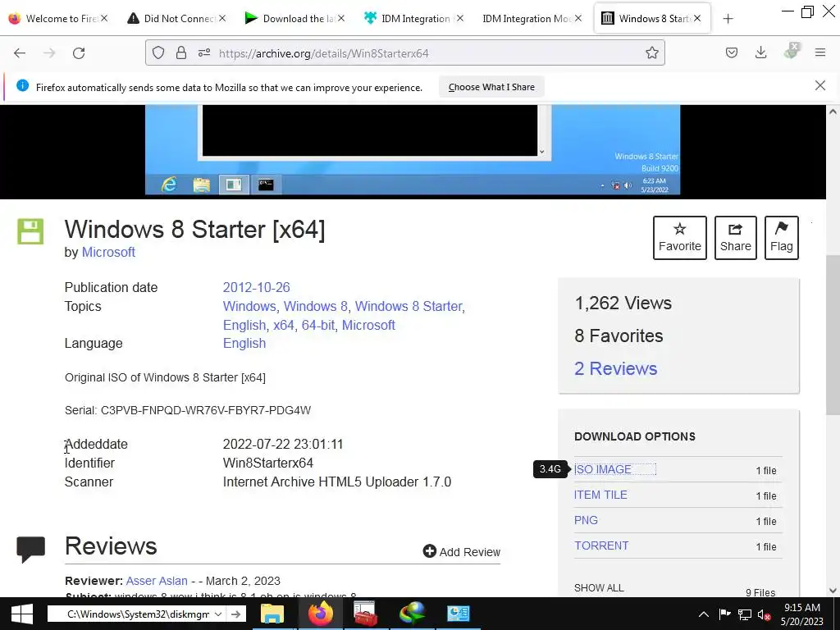The width and height of the screenshot is (840, 630).
Task: Open File Explorer from taskbar
Action: pos(272,614)
